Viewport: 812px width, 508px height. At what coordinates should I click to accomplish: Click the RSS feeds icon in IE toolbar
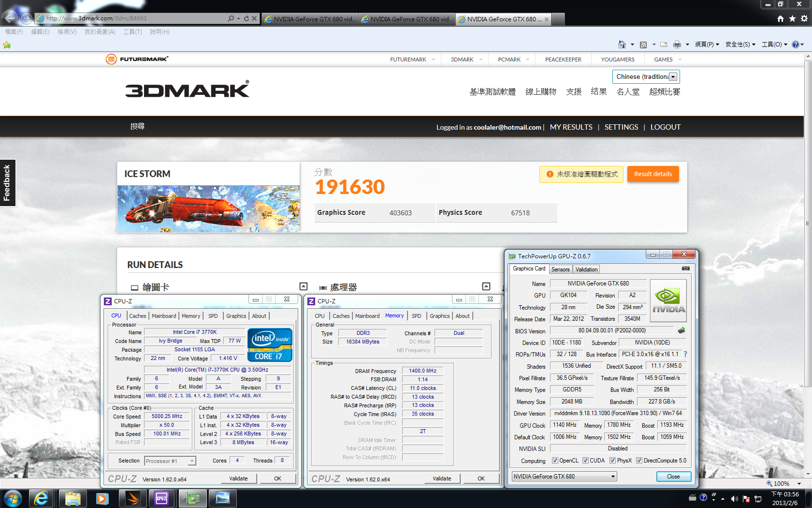pyautogui.click(x=643, y=45)
